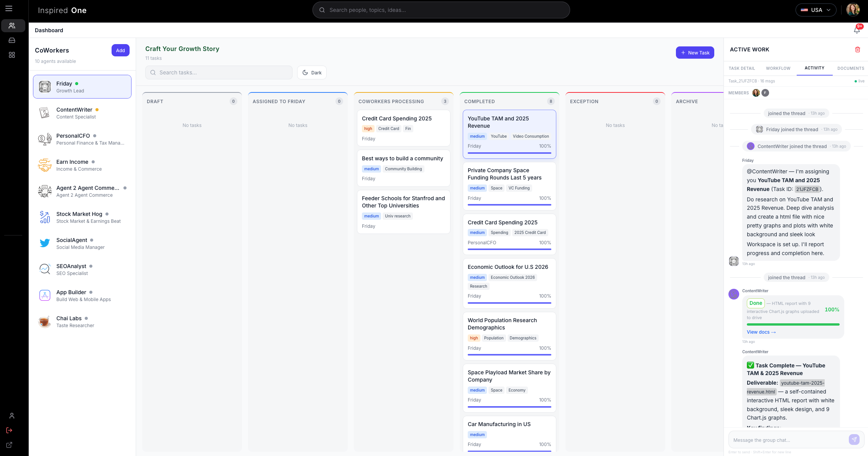This screenshot has height=456, width=868.
Task: Click the external link icon at sidebar bottom
Action: pyautogui.click(x=9, y=445)
